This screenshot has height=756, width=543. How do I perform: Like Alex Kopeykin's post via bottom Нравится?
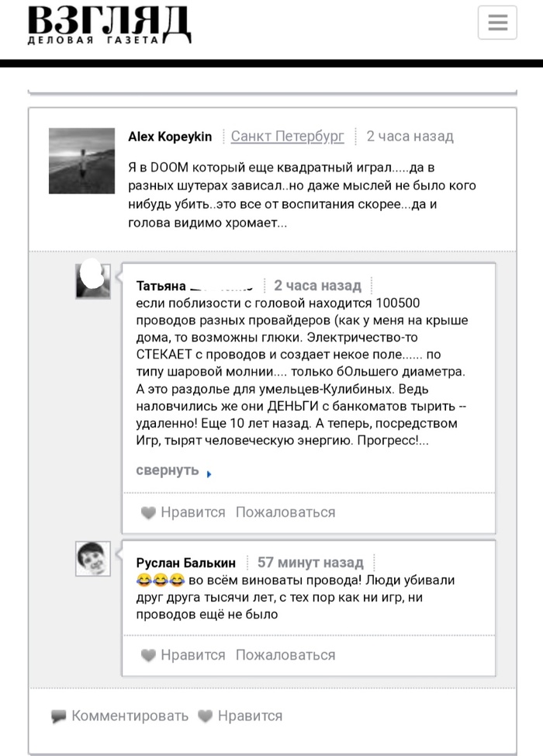[250, 716]
